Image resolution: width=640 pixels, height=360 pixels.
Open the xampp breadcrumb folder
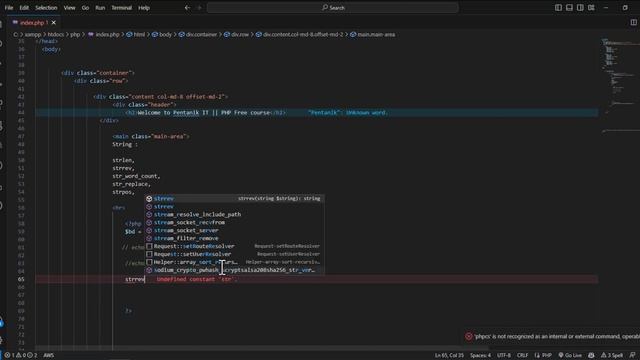33,35
